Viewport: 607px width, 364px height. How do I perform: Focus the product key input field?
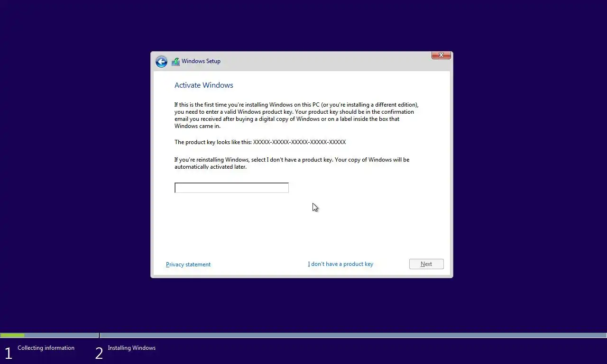pos(231,188)
